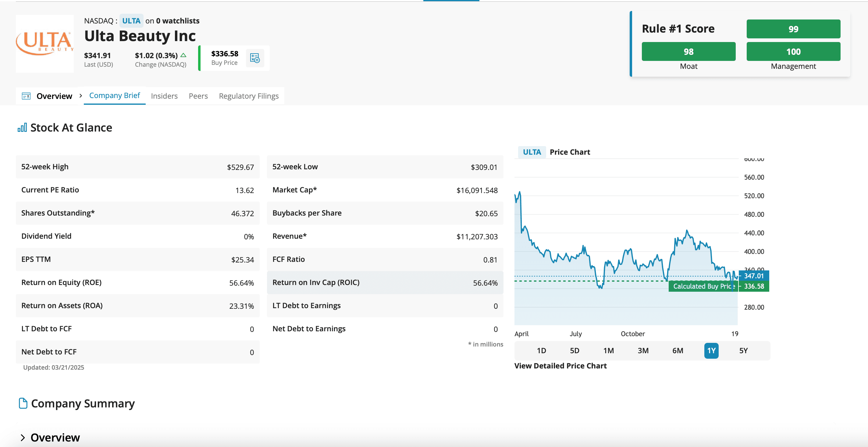
Task: Select the 1D chart range
Action: pos(541,351)
